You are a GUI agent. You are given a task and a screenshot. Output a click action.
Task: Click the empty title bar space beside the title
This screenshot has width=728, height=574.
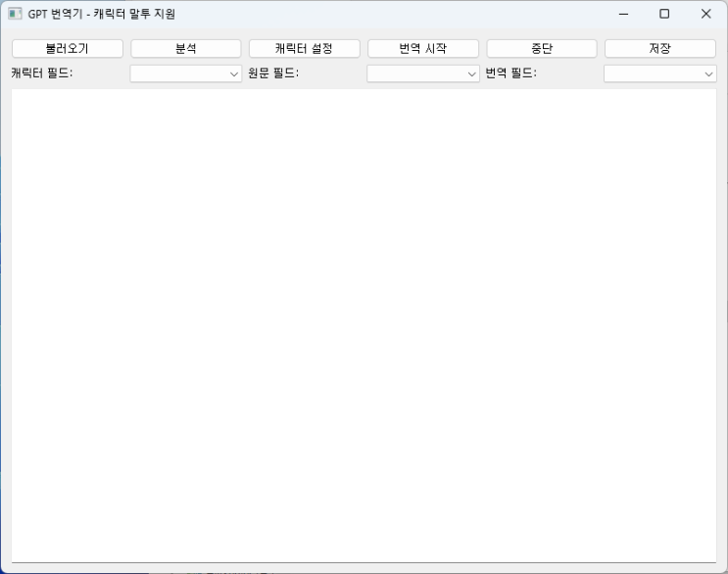tap(392, 14)
